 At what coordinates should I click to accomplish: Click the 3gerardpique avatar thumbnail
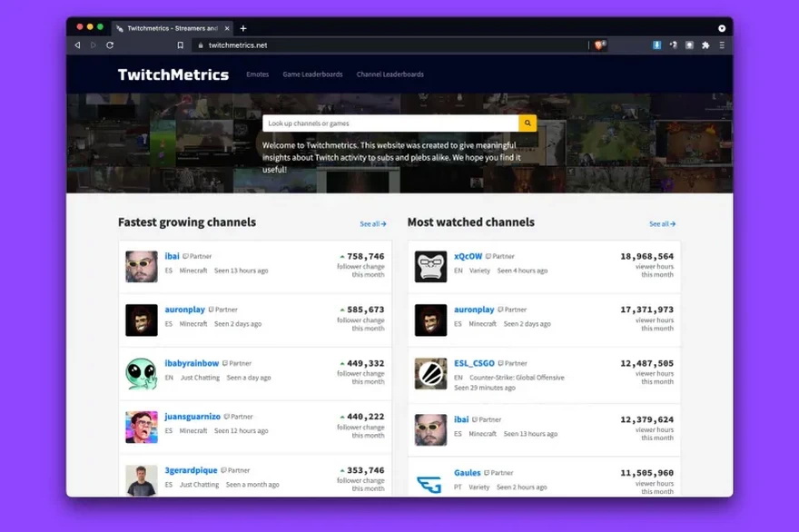[142, 480]
